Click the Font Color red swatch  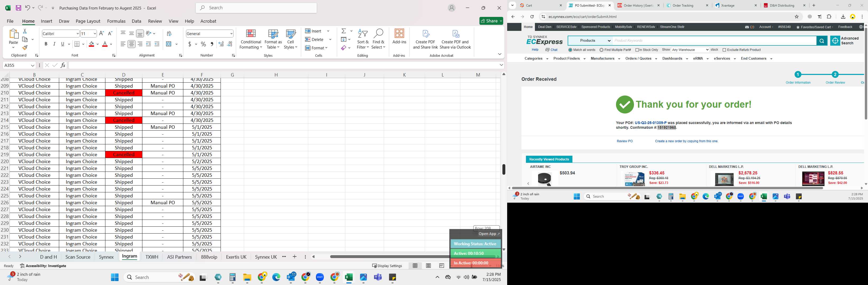[105, 44]
